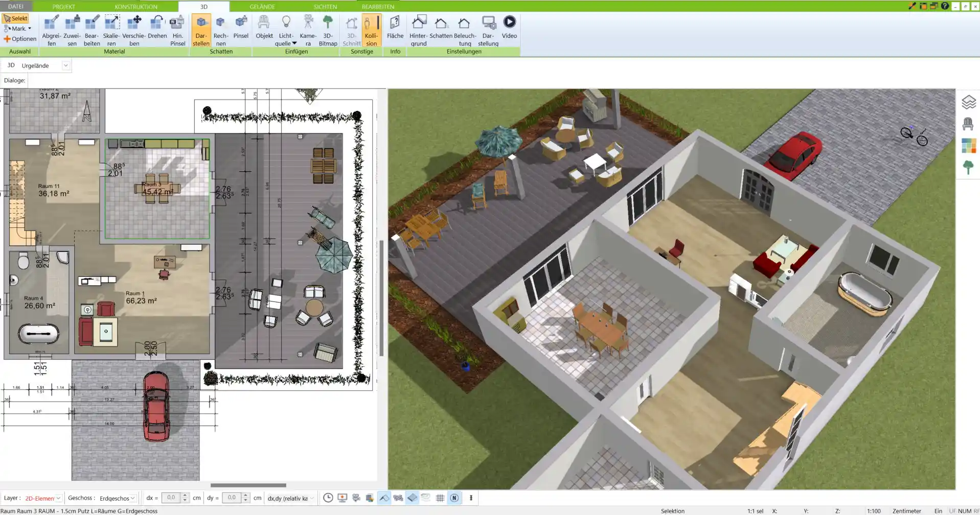
Task: Click the Zuweisen material tool
Action: point(72,31)
